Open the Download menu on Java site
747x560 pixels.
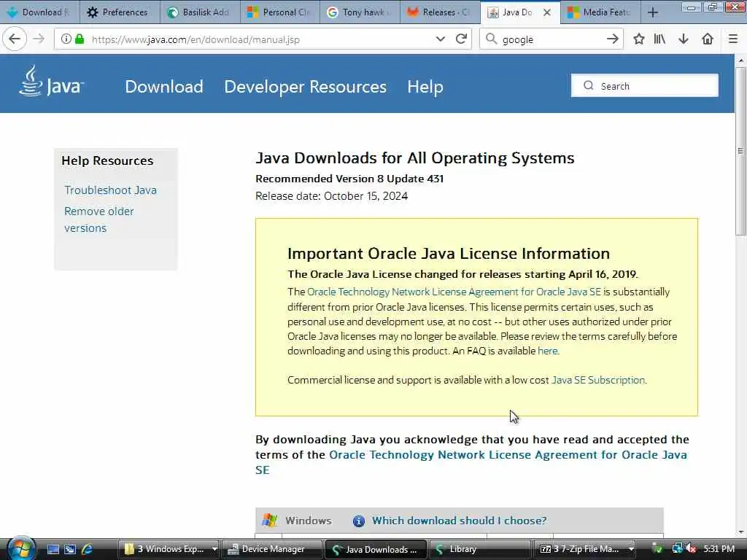(164, 87)
